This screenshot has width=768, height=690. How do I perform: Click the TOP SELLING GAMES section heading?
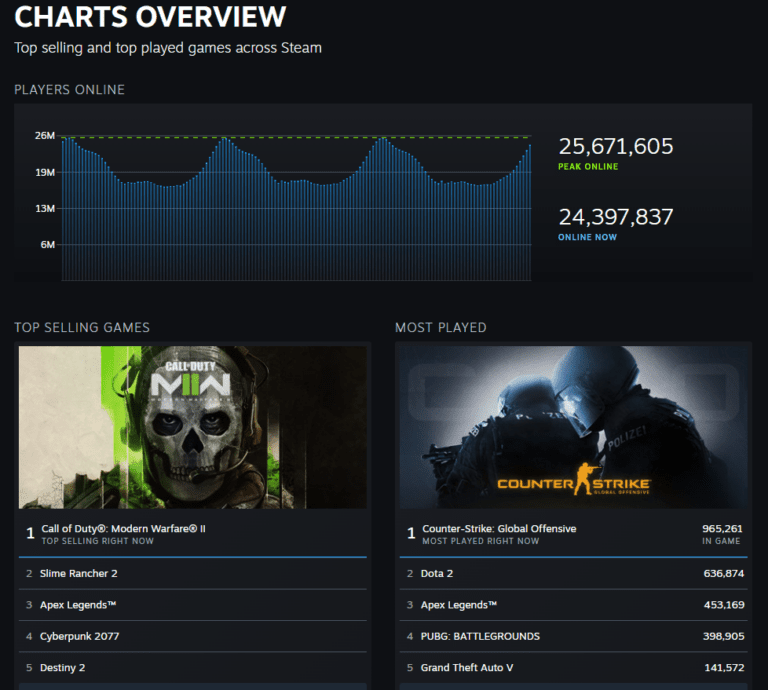(x=82, y=328)
